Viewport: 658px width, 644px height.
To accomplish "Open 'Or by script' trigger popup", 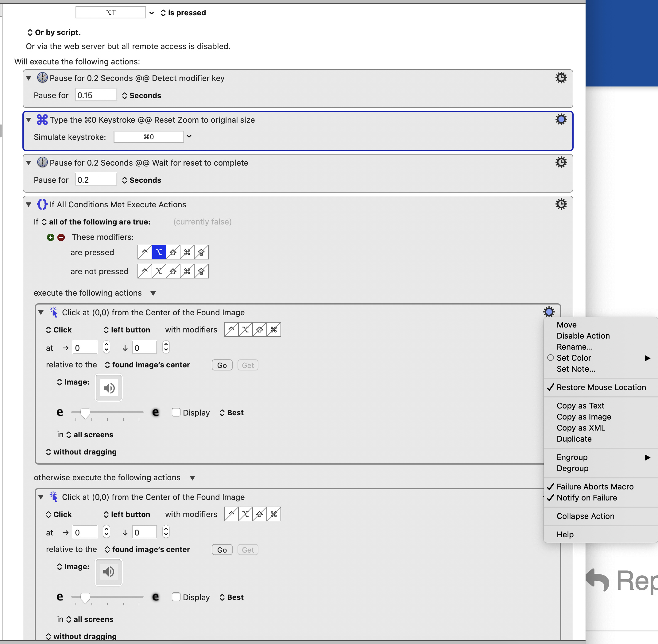I will (54, 33).
